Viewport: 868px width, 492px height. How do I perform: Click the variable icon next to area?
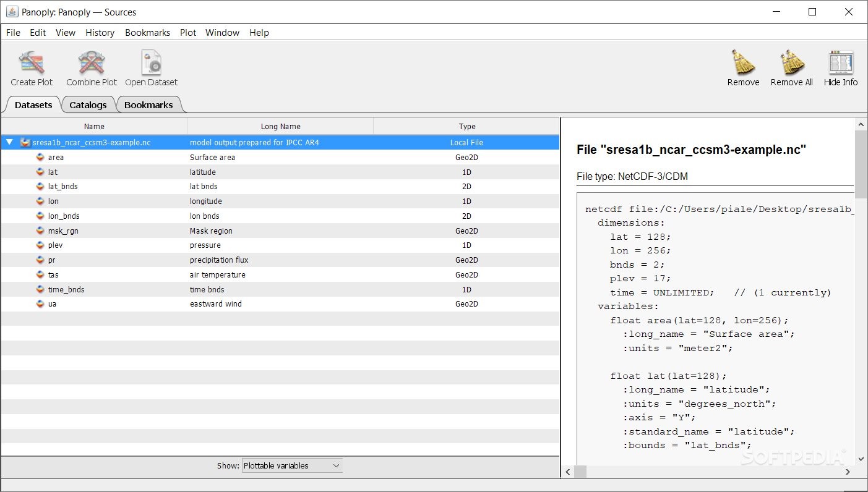pyautogui.click(x=41, y=158)
